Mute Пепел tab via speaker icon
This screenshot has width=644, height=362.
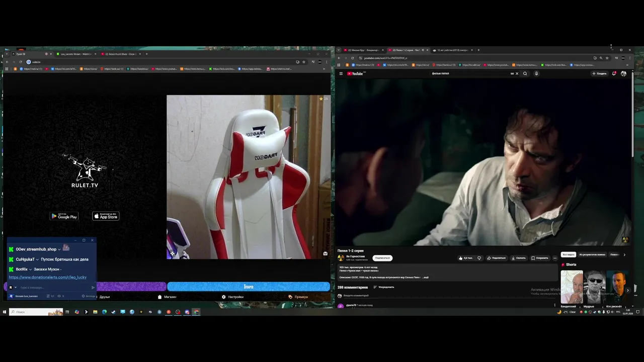click(x=423, y=50)
